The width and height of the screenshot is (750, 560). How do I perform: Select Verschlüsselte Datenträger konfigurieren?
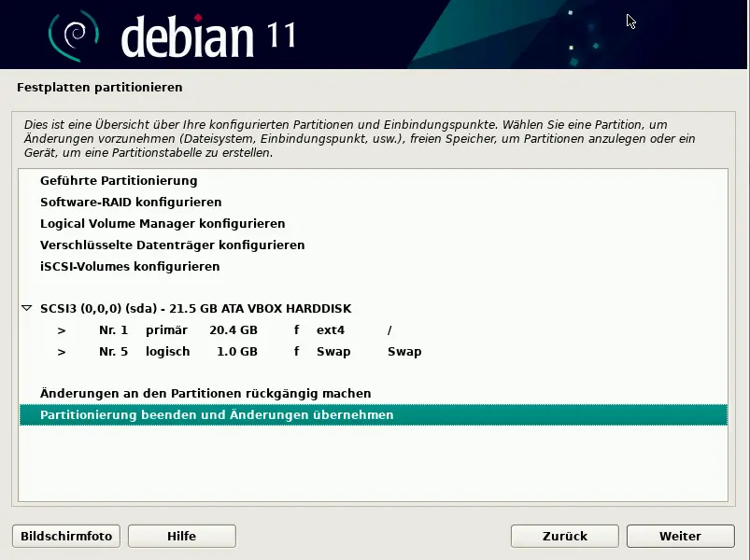pyautogui.click(x=172, y=245)
